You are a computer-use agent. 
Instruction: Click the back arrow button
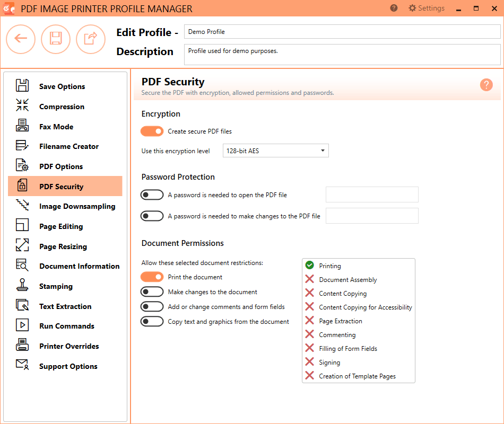pos(21,39)
